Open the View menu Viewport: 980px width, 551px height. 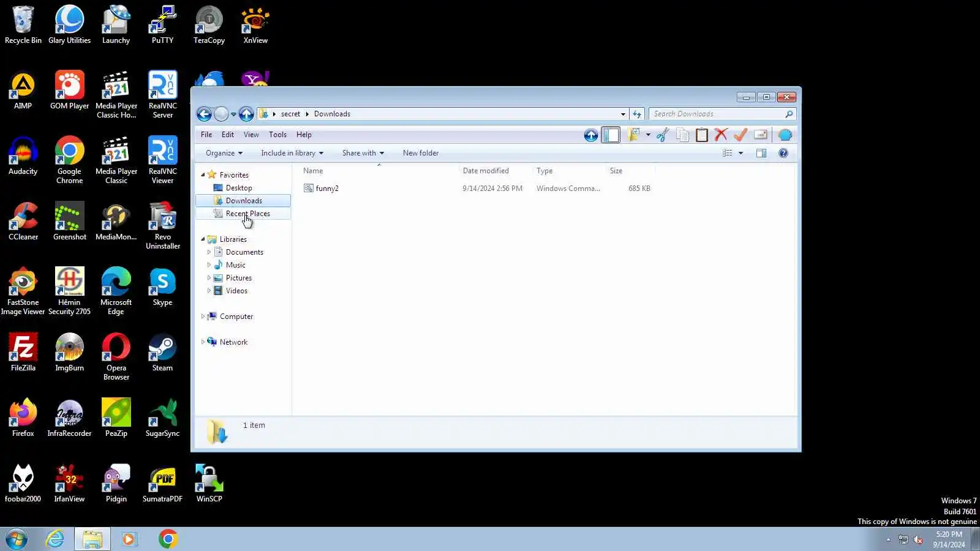pos(251,135)
